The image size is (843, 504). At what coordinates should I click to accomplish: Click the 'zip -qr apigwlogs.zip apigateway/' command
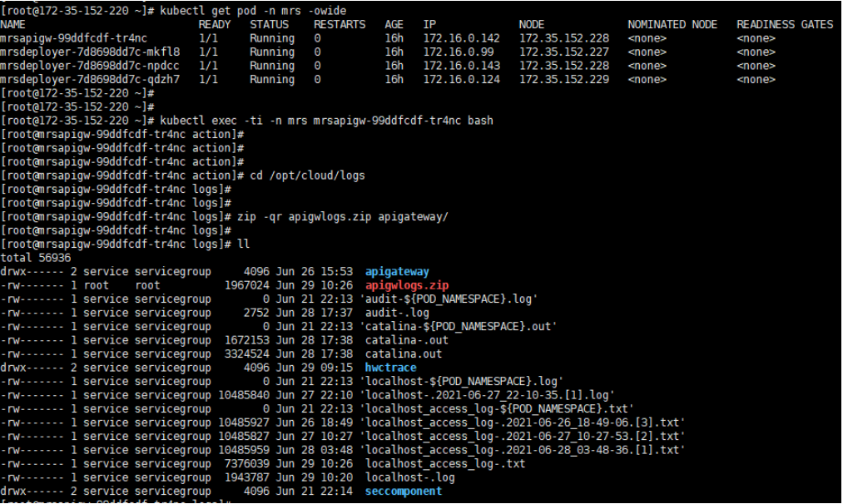343,217
